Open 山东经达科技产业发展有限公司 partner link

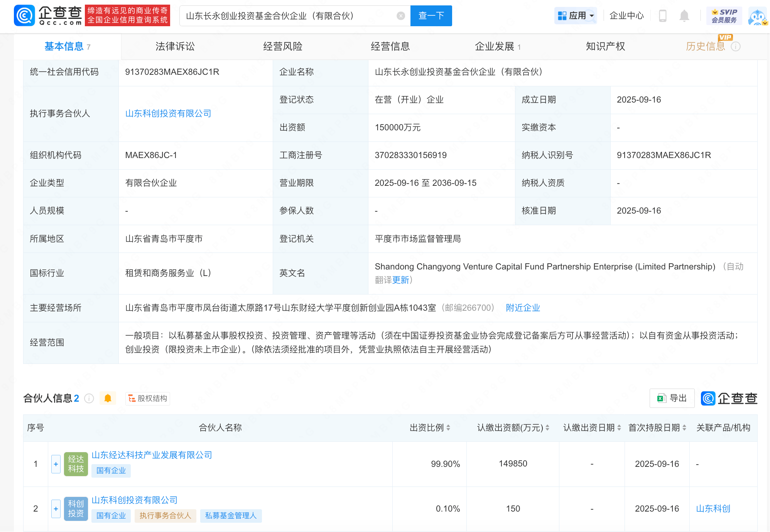tap(152, 455)
